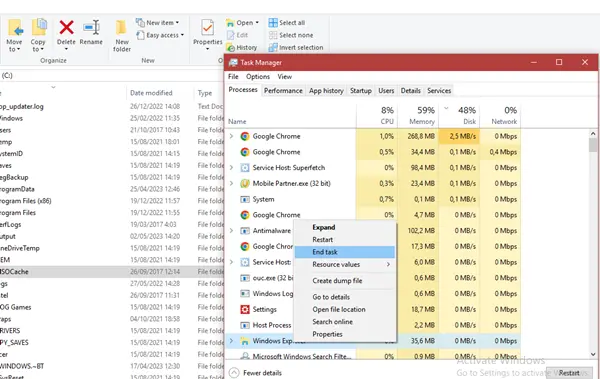Switch to the Details tab

(x=411, y=91)
